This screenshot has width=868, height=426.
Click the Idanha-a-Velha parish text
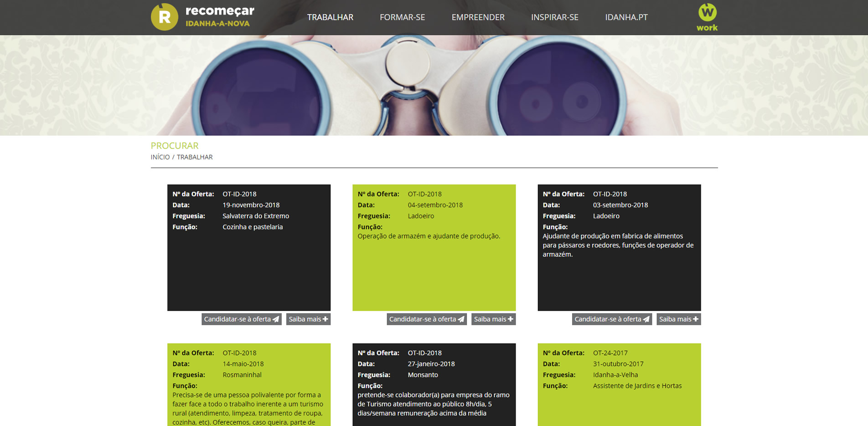click(x=615, y=375)
